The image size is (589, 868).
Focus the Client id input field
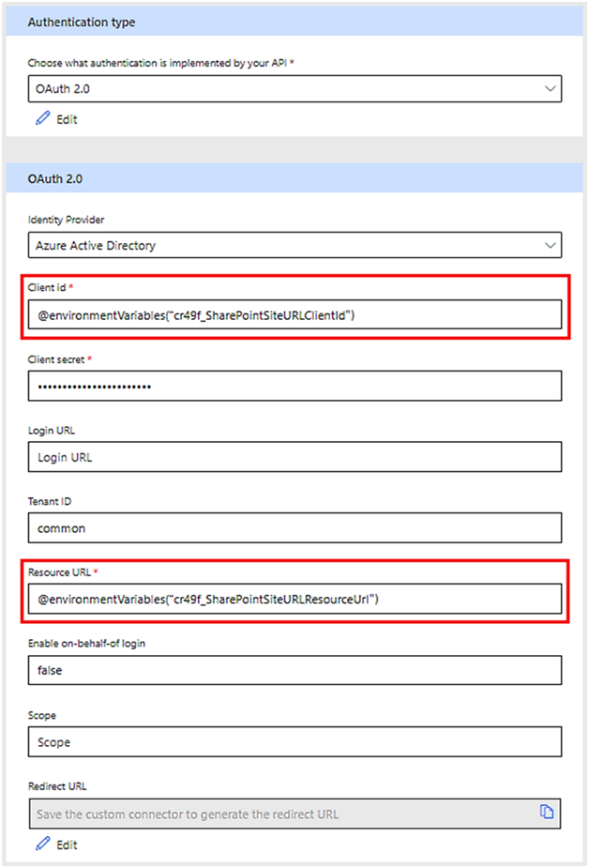pos(294,315)
